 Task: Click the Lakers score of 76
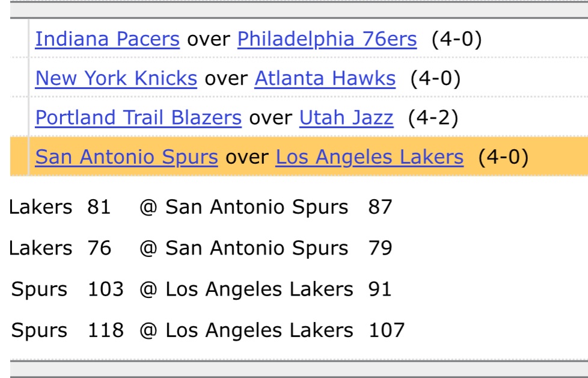click(99, 248)
